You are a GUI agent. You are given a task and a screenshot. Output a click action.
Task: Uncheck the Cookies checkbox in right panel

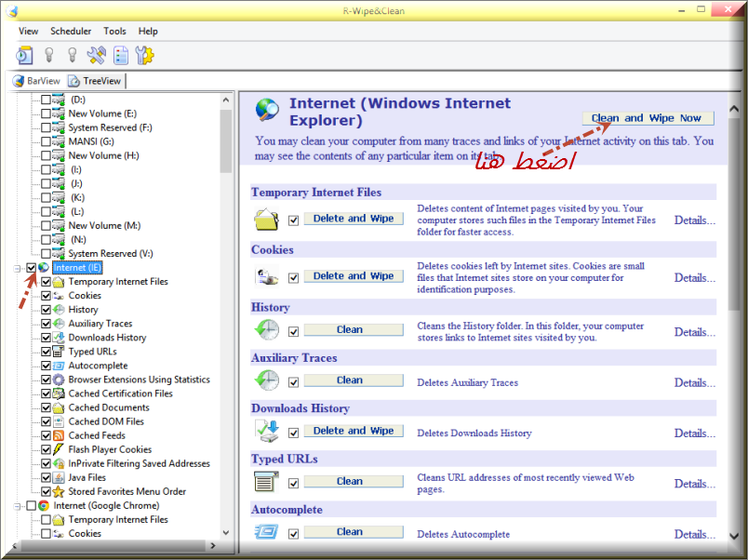pyautogui.click(x=293, y=277)
